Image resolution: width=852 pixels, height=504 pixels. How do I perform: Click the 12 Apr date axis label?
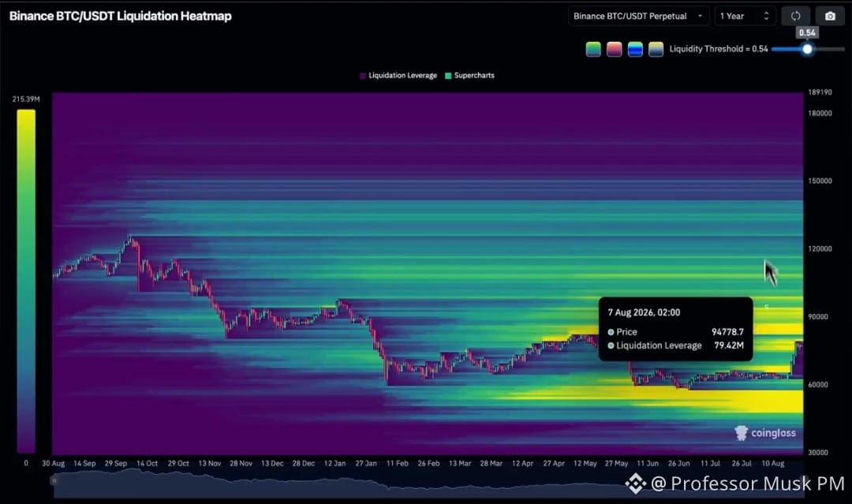click(522, 463)
